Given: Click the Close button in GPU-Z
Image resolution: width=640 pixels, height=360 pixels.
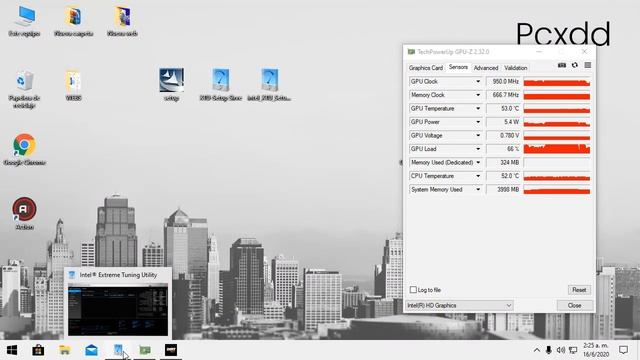Looking at the screenshot, I should point(574,305).
